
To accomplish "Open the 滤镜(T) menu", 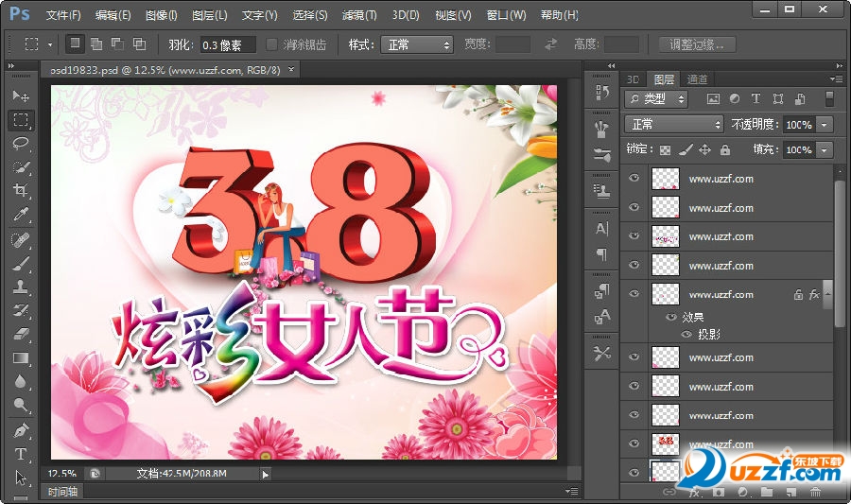I will (x=358, y=15).
